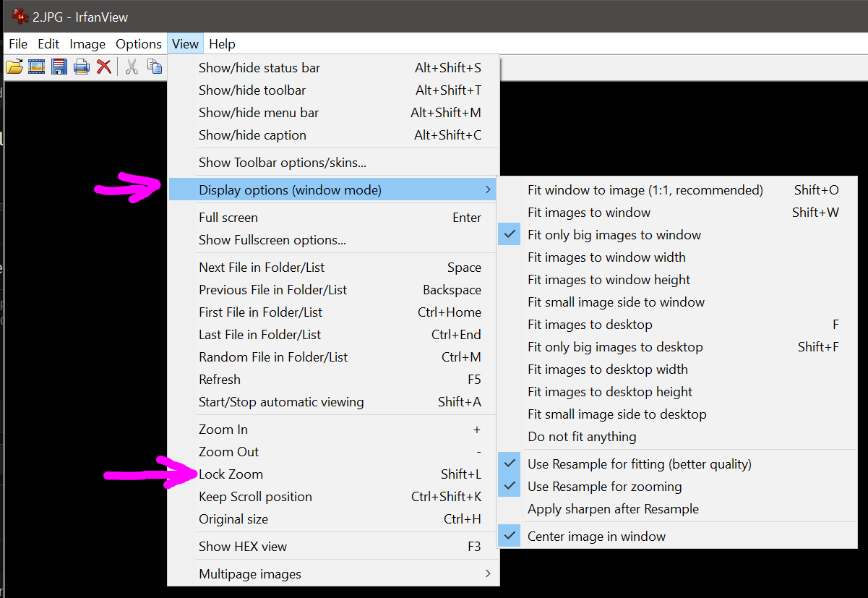Image resolution: width=868 pixels, height=598 pixels.
Task: Toggle Keep Scroll position option
Action: coord(333,497)
